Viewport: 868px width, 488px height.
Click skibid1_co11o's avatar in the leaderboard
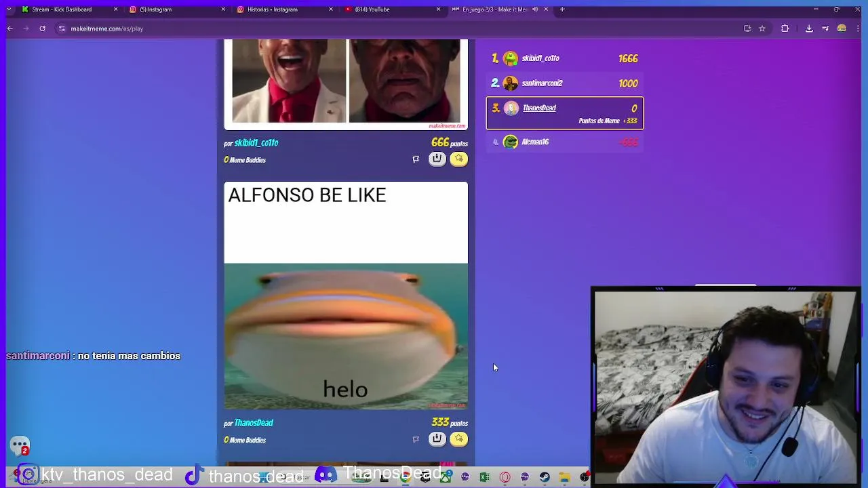(511, 58)
